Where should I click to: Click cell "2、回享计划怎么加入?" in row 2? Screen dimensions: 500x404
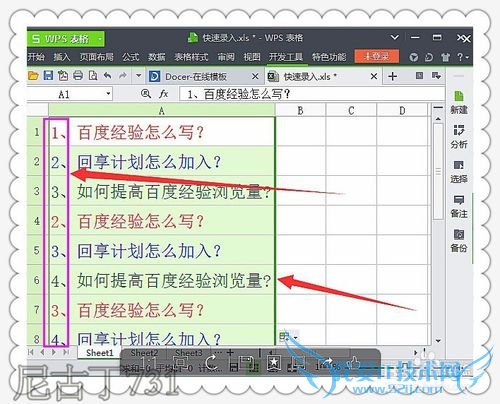tap(162, 161)
